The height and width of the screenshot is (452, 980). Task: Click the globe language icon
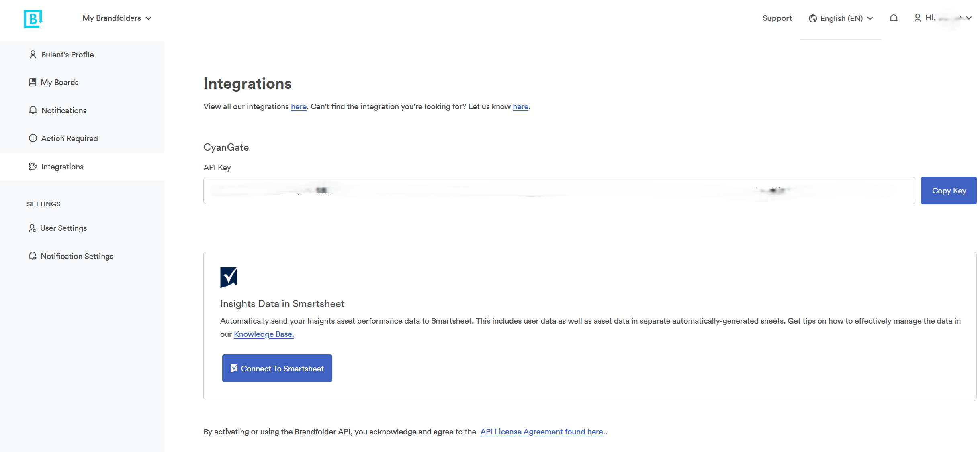point(812,18)
